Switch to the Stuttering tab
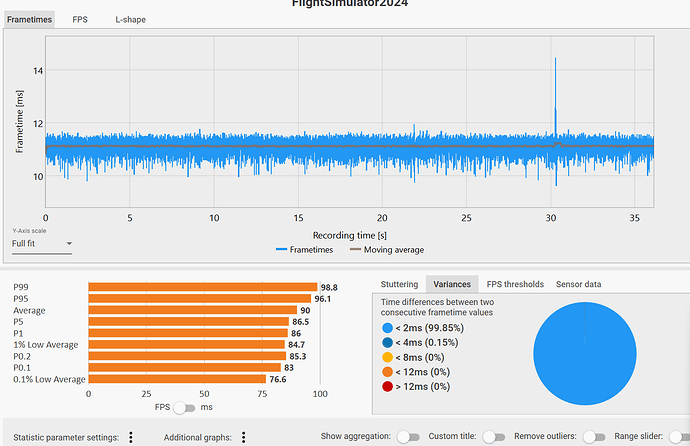690x446 pixels. tap(399, 284)
